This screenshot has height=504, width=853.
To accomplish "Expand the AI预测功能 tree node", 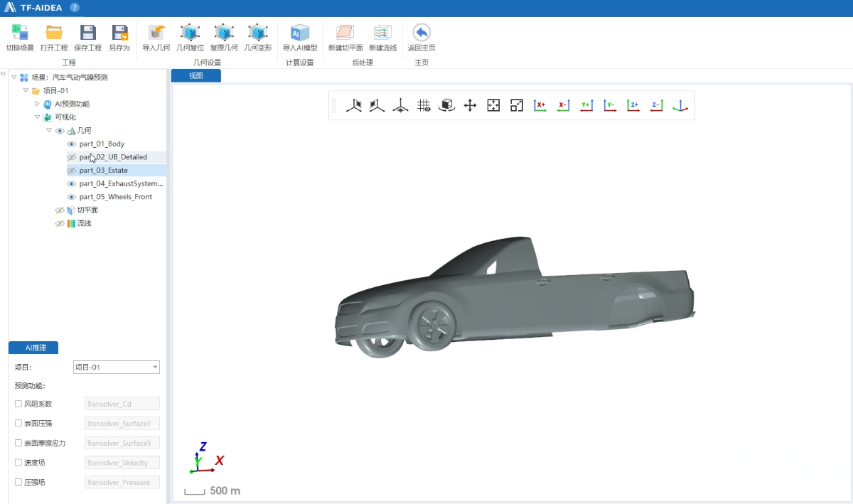I will pyautogui.click(x=38, y=104).
